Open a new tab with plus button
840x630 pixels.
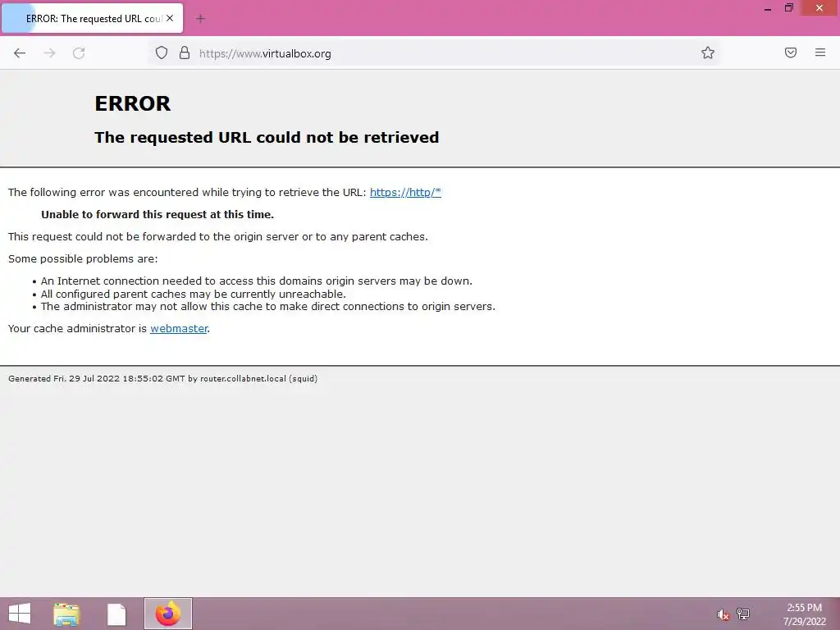coord(200,19)
